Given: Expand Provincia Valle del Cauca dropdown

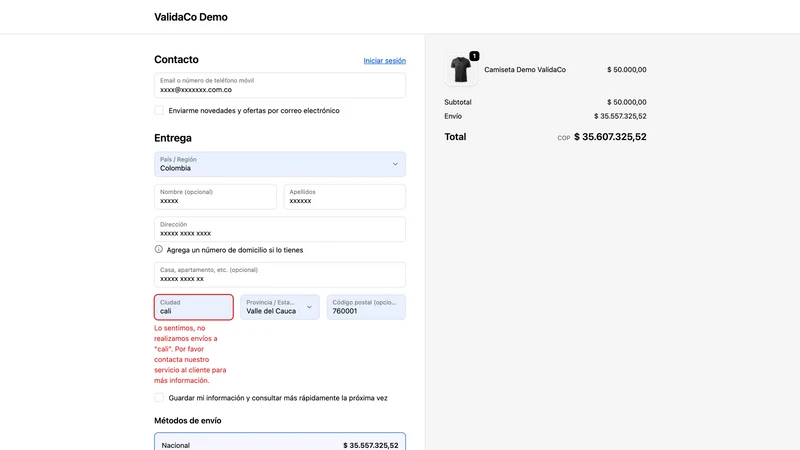Looking at the screenshot, I should [280, 307].
